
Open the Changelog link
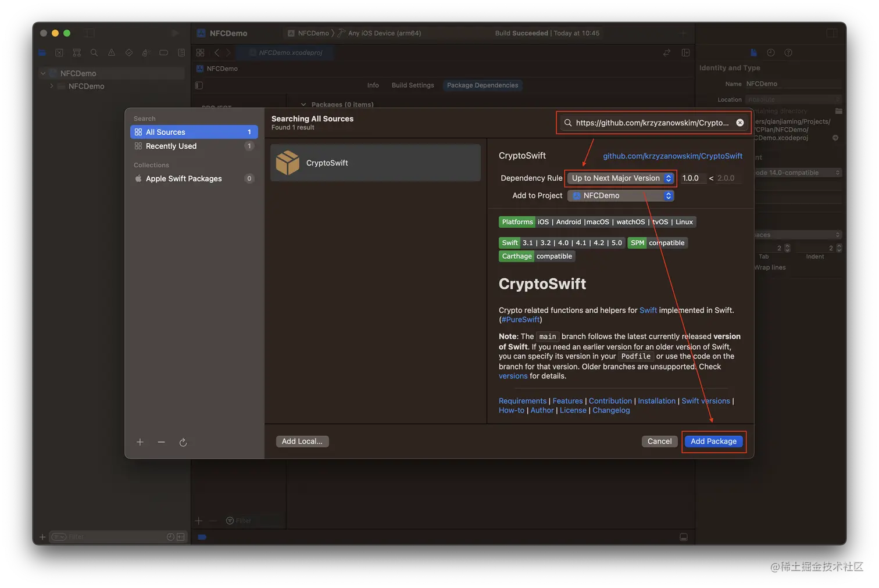[611, 410]
